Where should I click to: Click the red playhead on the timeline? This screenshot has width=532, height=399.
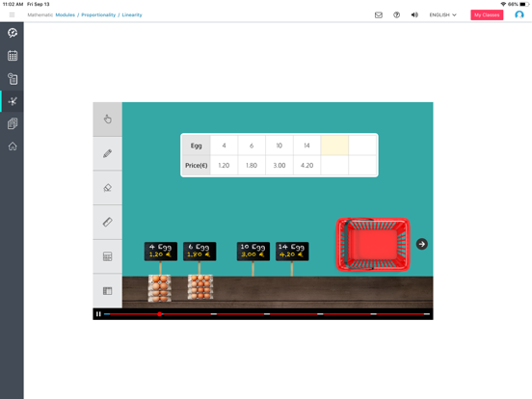click(159, 314)
